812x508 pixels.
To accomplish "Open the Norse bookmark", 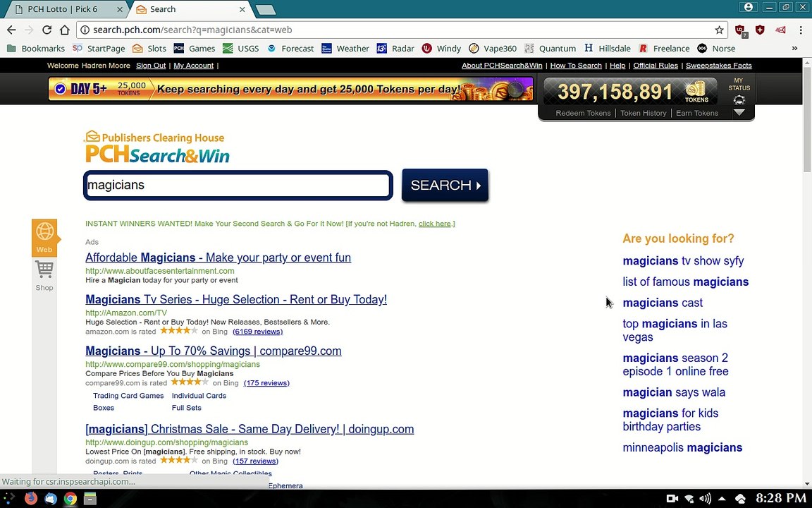I will (x=716, y=48).
